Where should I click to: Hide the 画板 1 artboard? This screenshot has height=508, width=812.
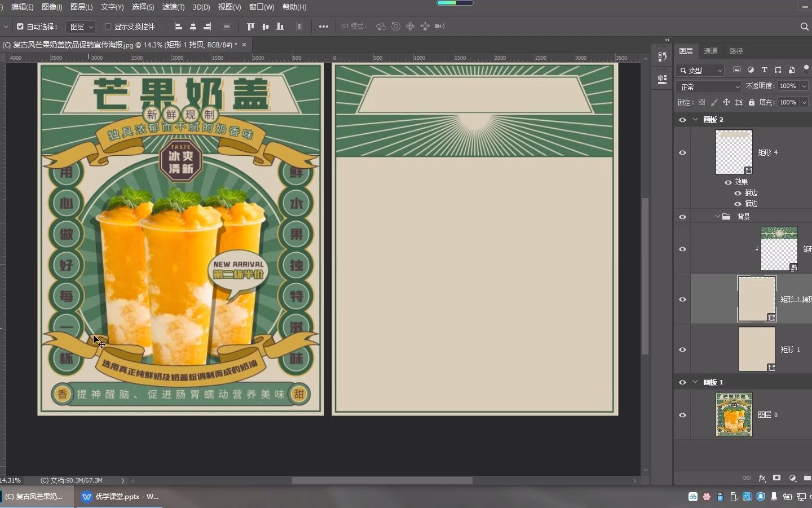pos(682,382)
